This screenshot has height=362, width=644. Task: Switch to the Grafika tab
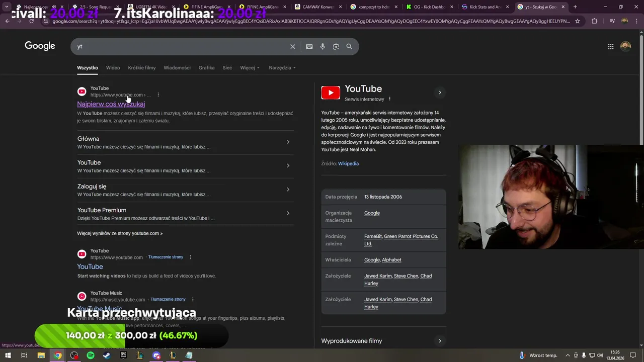[206, 68]
